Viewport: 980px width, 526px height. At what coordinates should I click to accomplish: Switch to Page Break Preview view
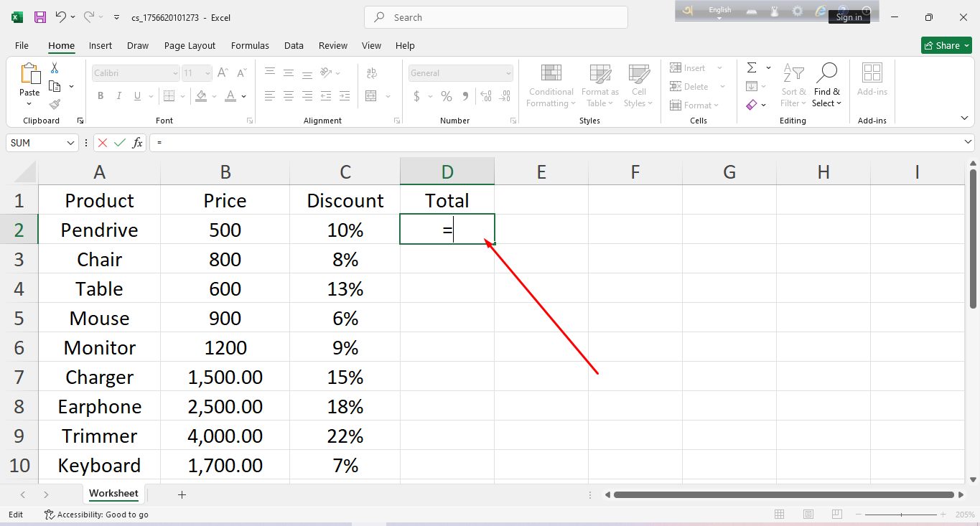coord(837,515)
